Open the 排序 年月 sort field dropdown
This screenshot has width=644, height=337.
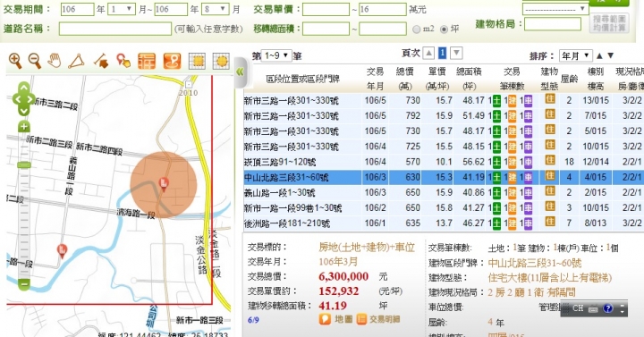[575, 55]
